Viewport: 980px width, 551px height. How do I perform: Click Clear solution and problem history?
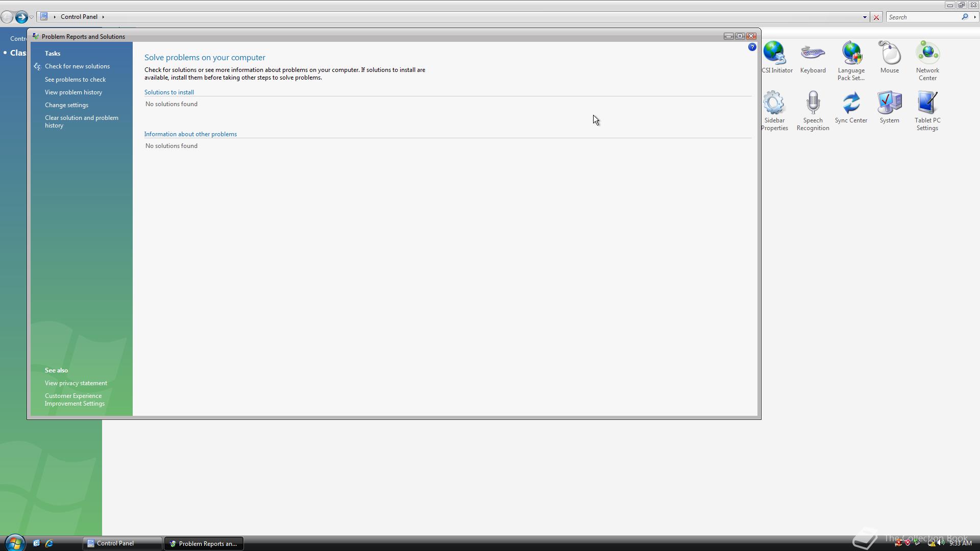81,121
